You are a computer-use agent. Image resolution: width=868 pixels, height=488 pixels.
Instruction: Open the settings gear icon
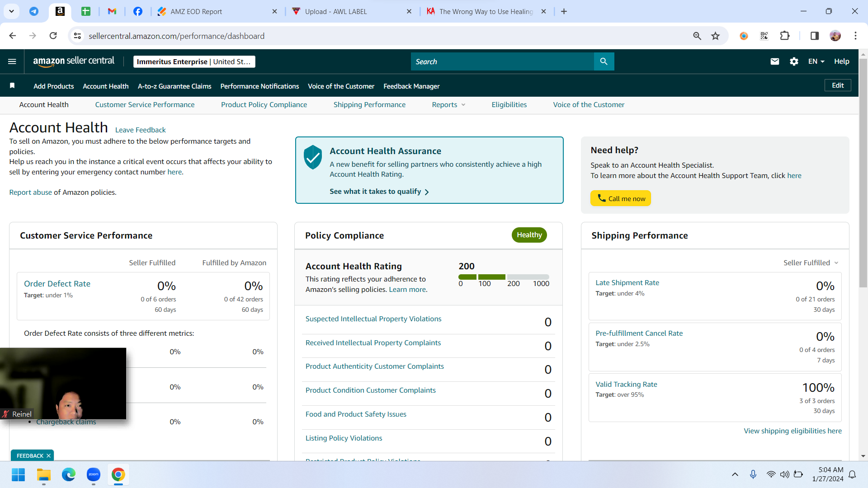(794, 61)
